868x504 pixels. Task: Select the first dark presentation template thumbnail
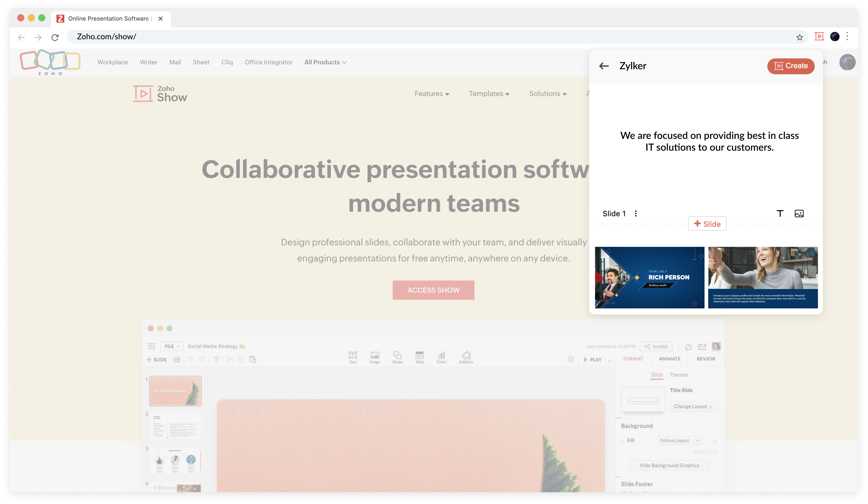(x=650, y=277)
